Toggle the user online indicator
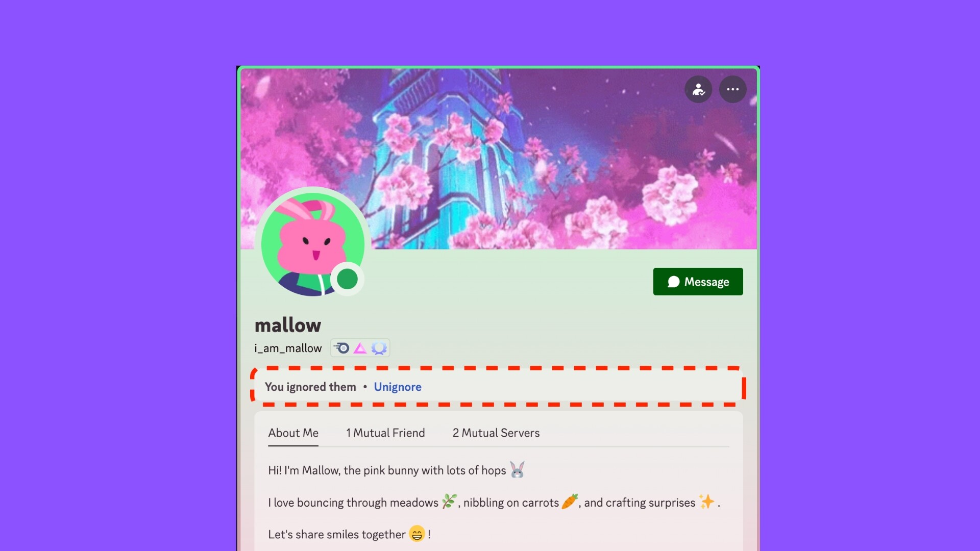This screenshot has height=551, width=980. click(347, 278)
